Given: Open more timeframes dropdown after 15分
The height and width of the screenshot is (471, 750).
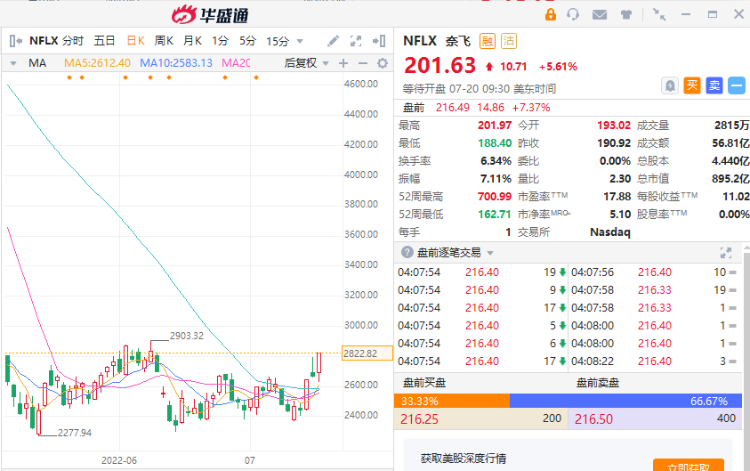Looking at the screenshot, I should (300, 42).
